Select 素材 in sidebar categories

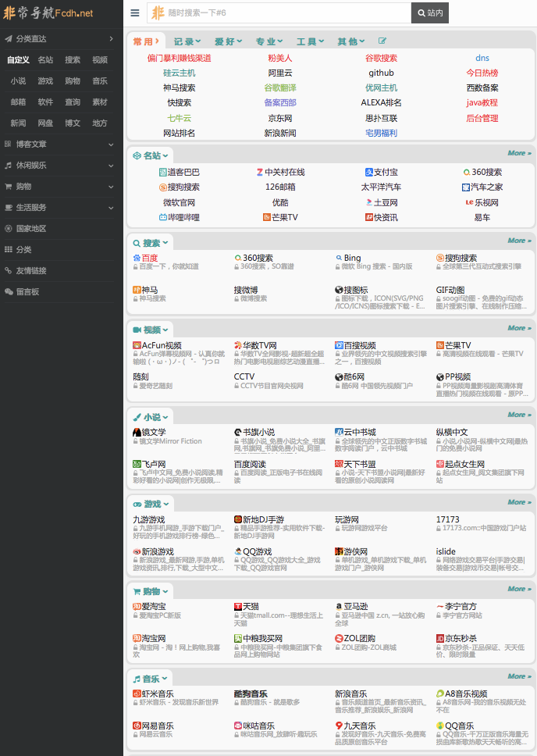pyautogui.click(x=100, y=102)
